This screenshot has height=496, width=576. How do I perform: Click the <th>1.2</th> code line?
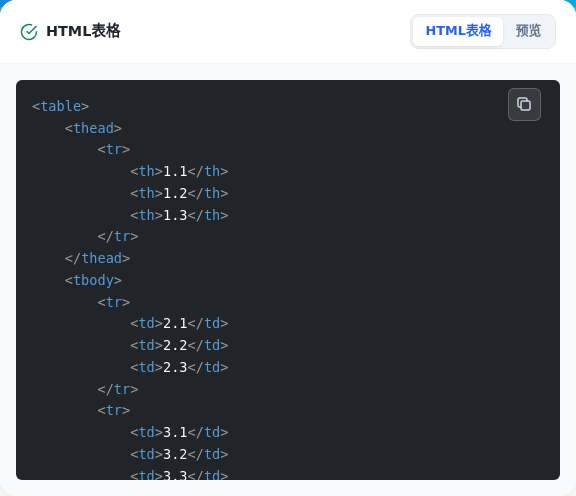click(x=179, y=193)
